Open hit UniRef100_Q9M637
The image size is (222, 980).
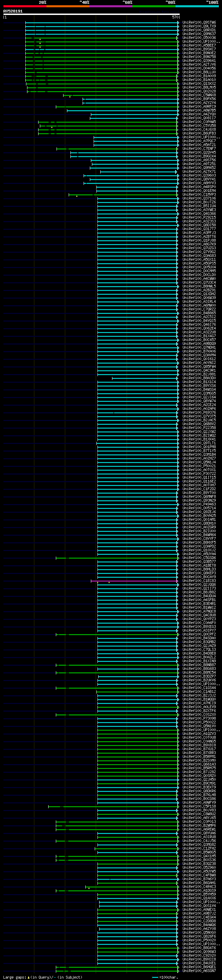199,34
